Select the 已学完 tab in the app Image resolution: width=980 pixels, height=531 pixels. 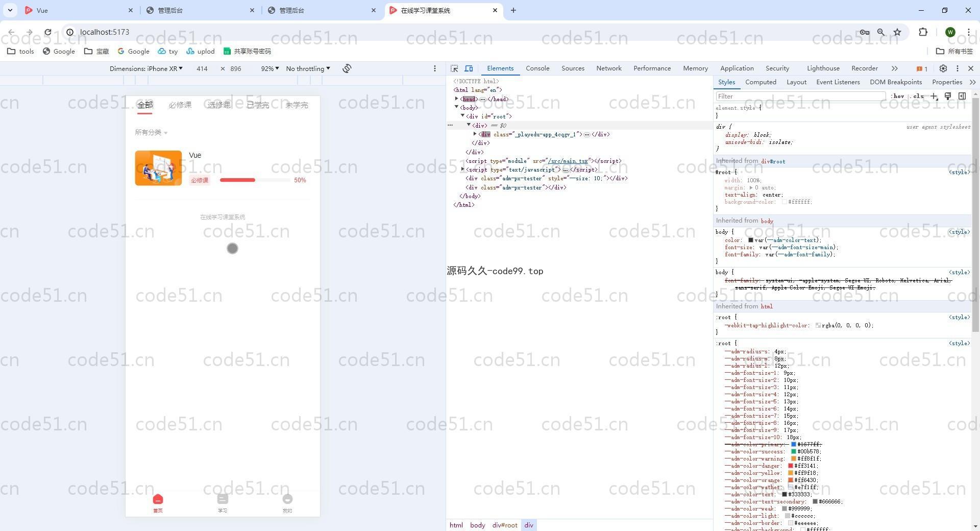coord(258,105)
